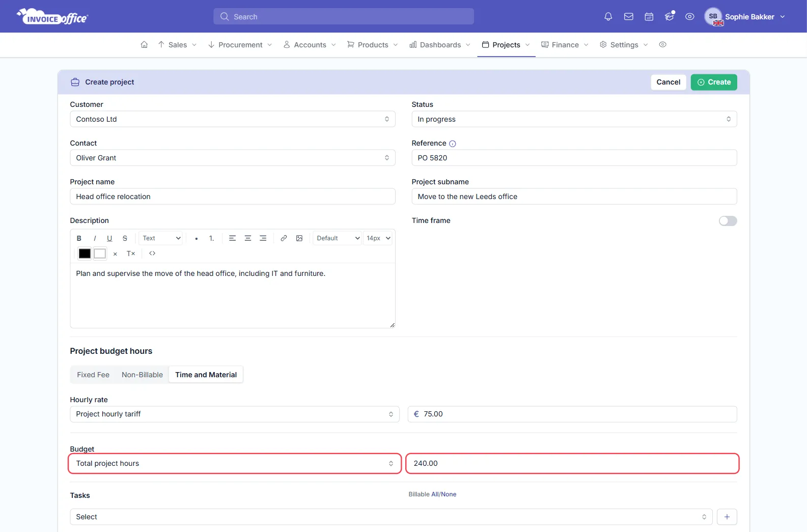Switch to the Fixed Fee tab
This screenshot has width=807, height=532.
(93, 375)
